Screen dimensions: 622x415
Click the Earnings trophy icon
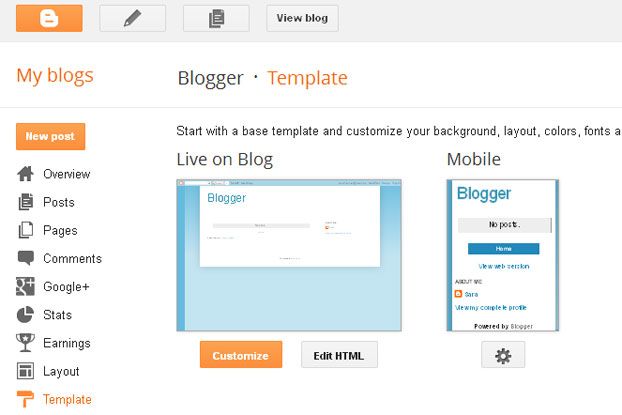tap(25, 343)
